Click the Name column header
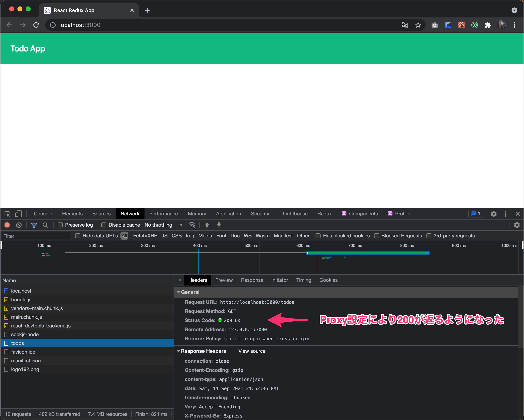The width and height of the screenshot is (524, 420). (87, 281)
